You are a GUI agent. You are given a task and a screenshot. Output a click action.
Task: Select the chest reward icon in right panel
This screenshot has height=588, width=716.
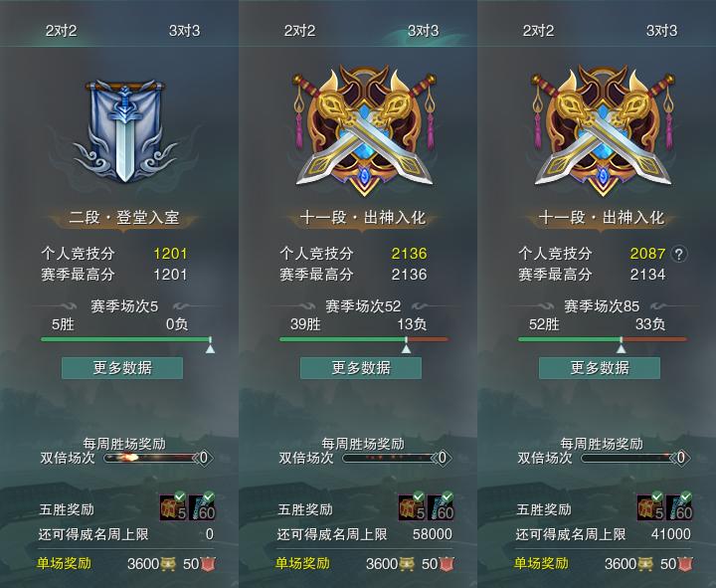650,507
